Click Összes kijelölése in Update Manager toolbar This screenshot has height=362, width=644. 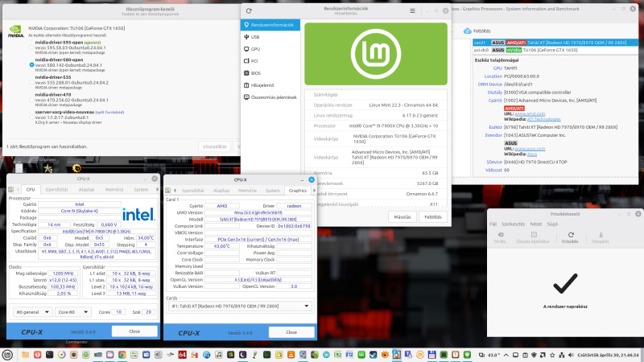(533, 237)
